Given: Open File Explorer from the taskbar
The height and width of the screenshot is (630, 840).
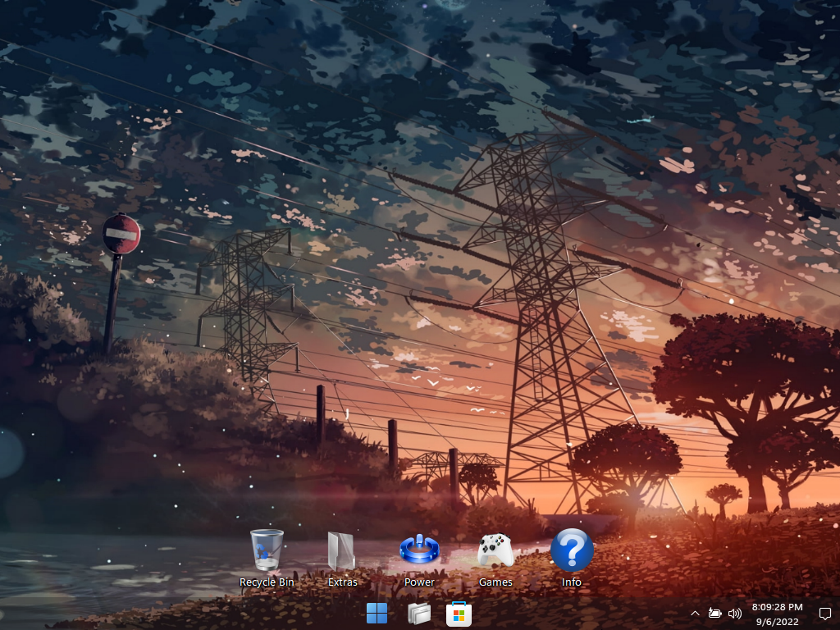Looking at the screenshot, I should coord(418,614).
